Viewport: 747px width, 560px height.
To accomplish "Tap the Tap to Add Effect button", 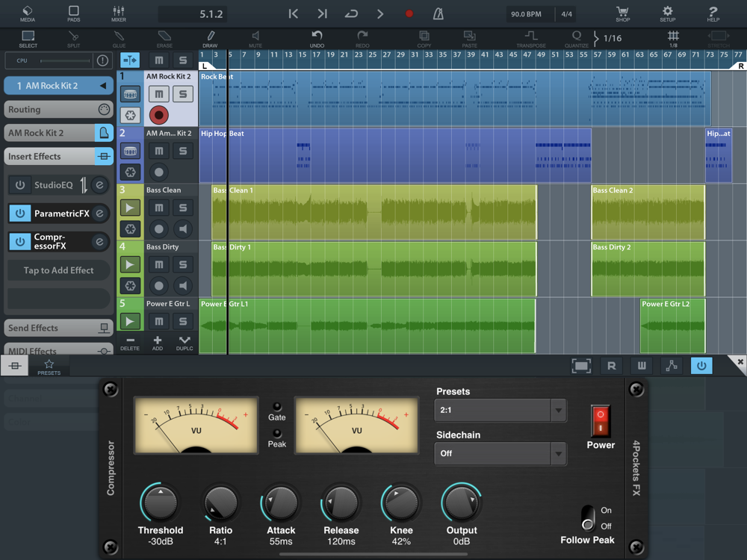I will click(58, 270).
